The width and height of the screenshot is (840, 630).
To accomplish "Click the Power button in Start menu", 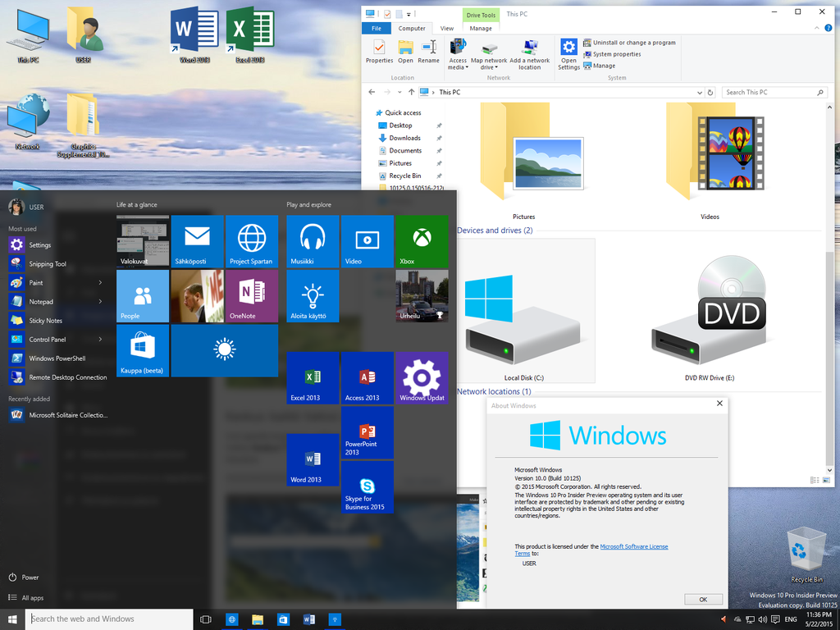I will [24, 577].
